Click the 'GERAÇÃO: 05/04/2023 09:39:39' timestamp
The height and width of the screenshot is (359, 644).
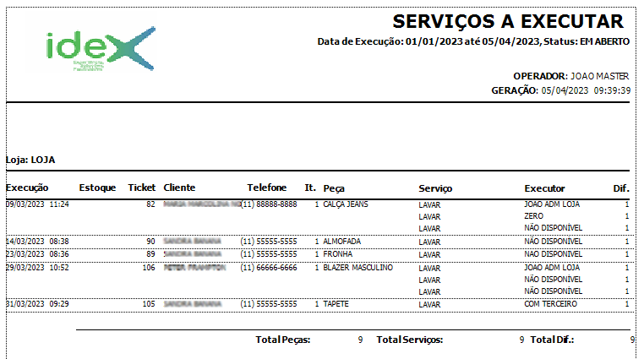tap(560, 90)
